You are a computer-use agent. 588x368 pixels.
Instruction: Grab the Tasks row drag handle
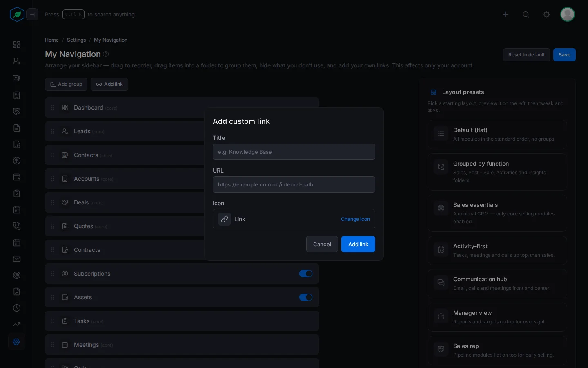[x=53, y=321]
